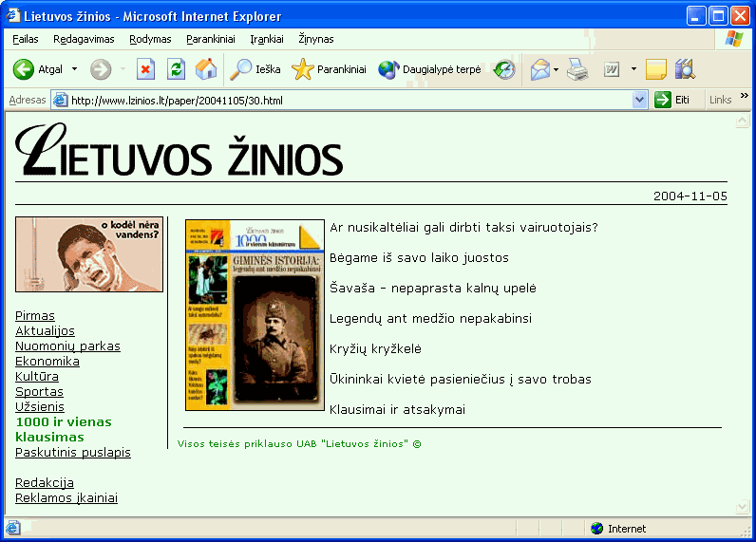This screenshot has width=756, height=542.
Task: Click the research books icon
Action: tap(685, 69)
